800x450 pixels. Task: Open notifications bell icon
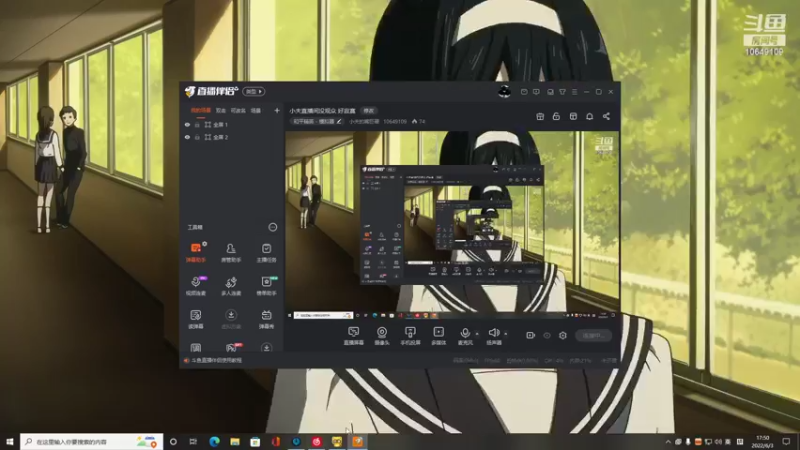pyautogui.click(x=589, y=116)
